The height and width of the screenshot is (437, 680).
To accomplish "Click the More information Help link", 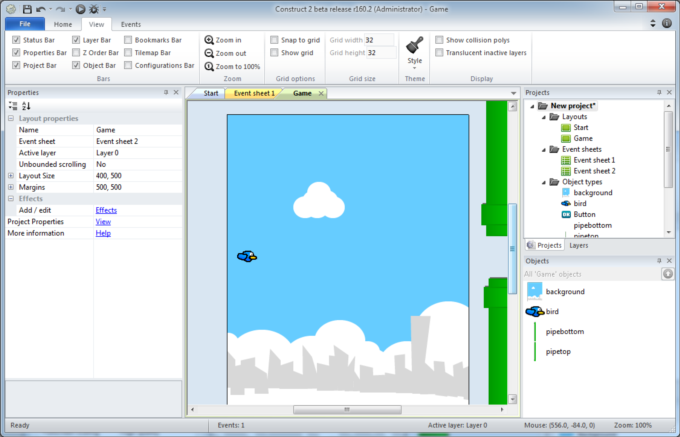I will tap(103, 233).
